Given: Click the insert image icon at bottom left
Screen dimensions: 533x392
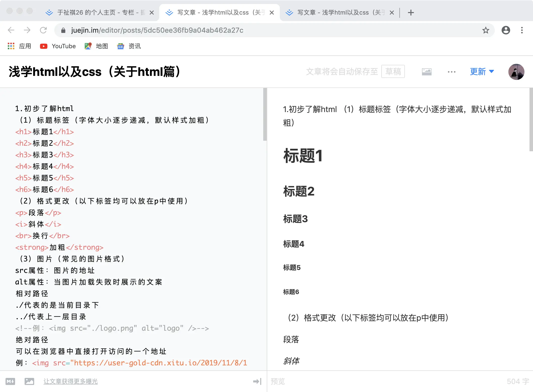Looking at the screenshot, I should (x=29, y=381).
